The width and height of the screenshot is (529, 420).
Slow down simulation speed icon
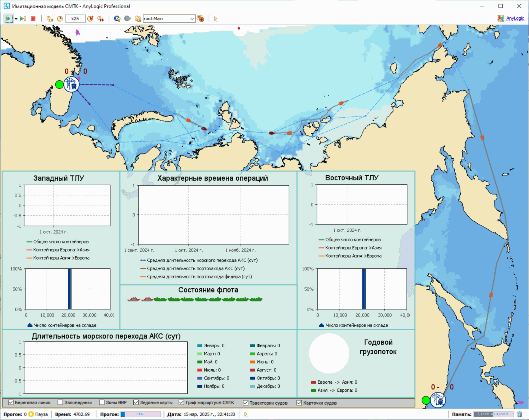(x=60, y=18)
